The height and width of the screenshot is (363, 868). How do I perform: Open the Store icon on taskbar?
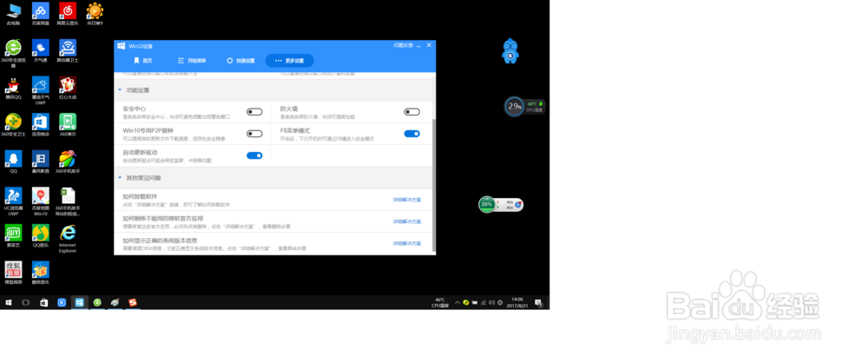coord(43,302)
